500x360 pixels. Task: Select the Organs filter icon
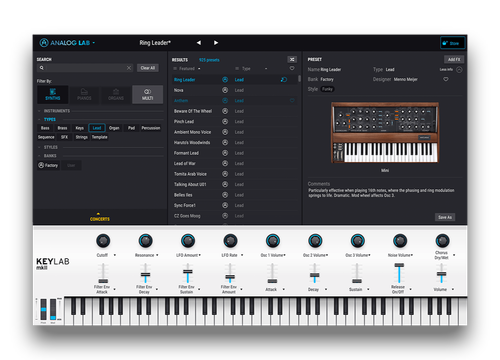click(x=116, y=94)
